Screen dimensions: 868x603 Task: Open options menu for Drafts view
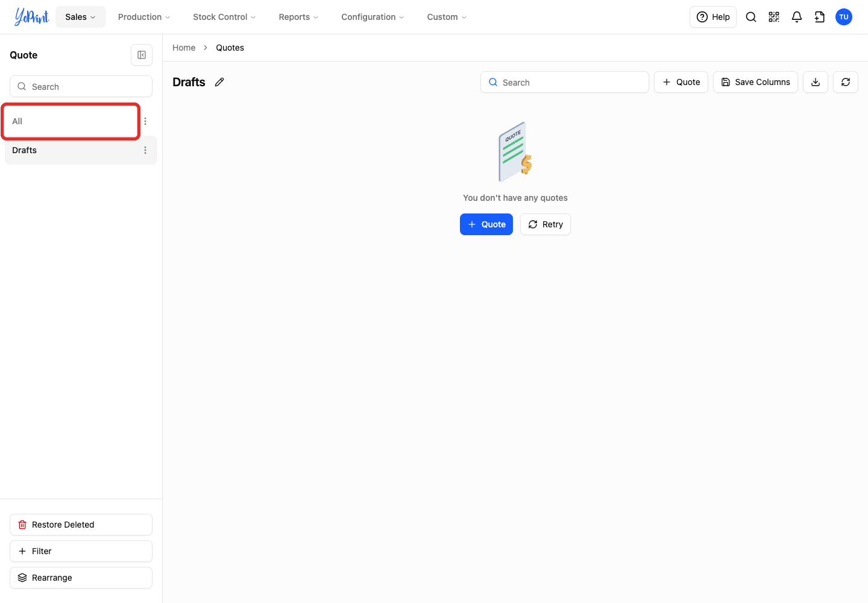point(145,150)
